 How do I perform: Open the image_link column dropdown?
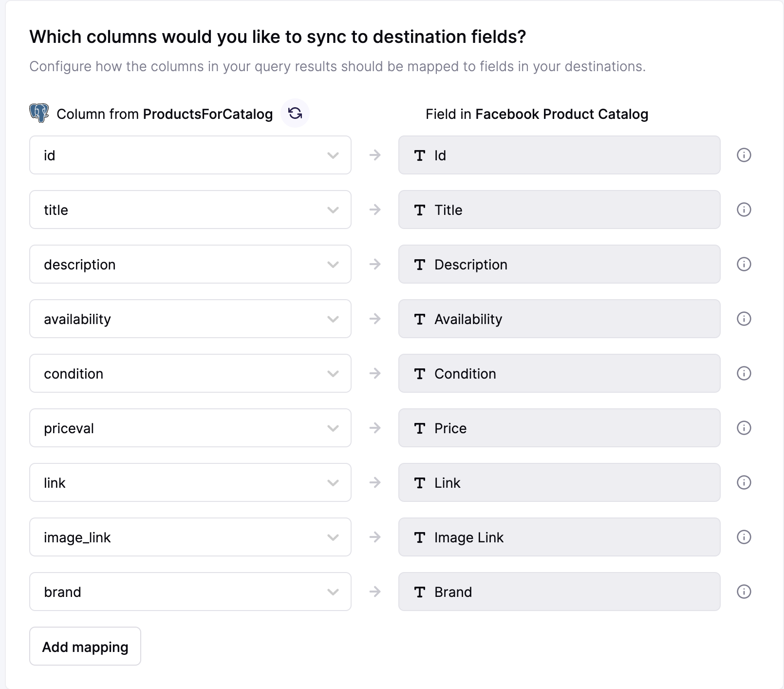190,537
